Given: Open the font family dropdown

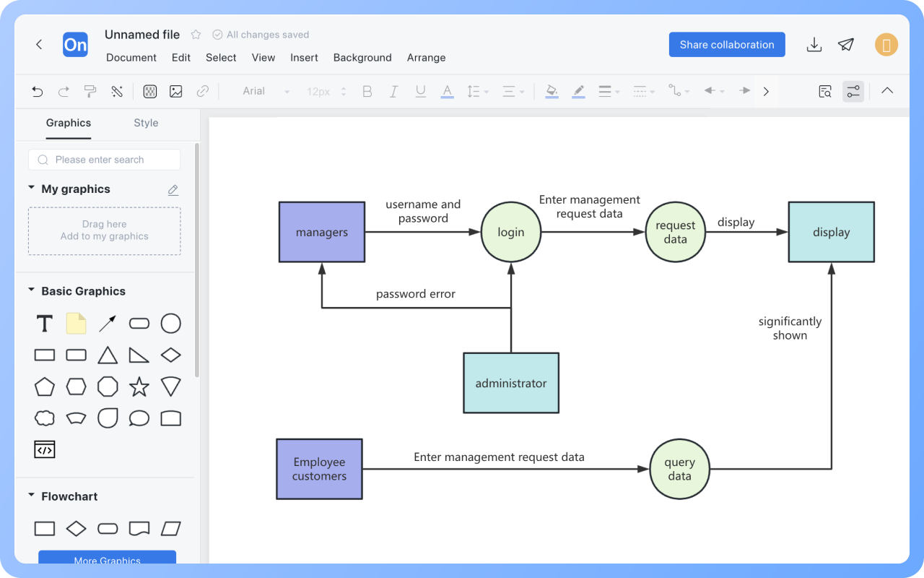Looking at the screenshot, I should click(x=266, y=91).
